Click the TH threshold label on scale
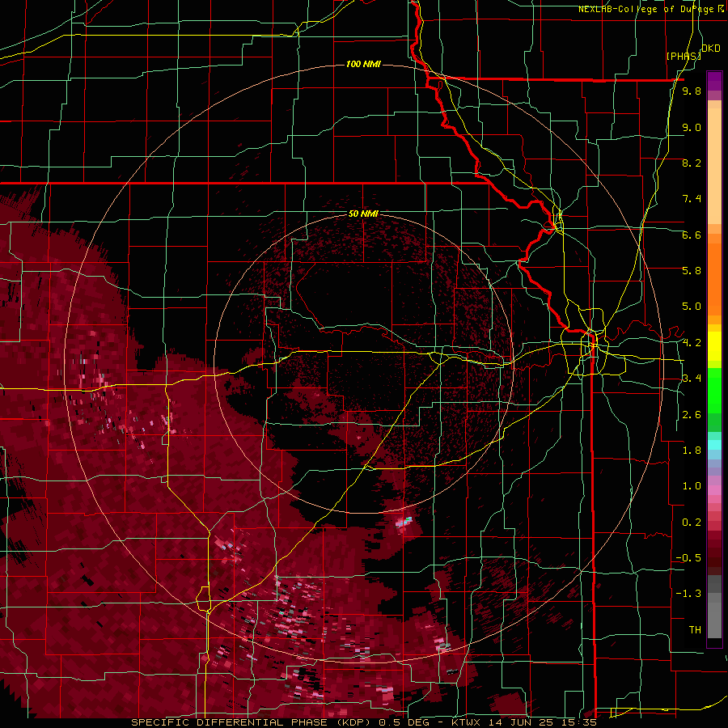728x728 pixels. click(x=695, y=630)
